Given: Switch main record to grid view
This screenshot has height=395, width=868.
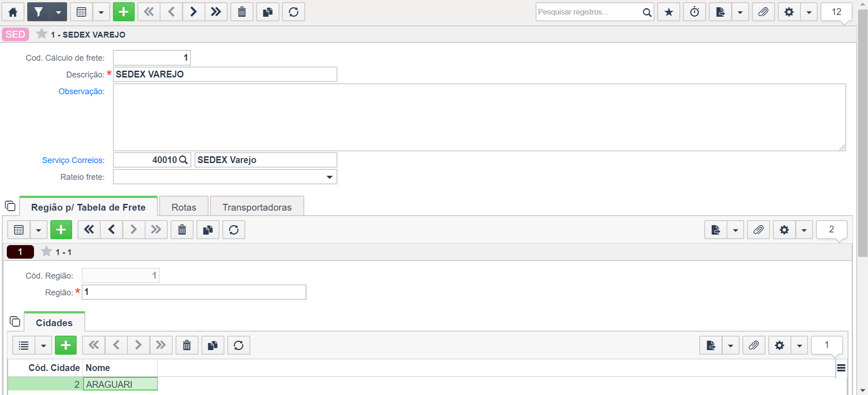Looking at the screenshot, I should [x=82, y=12].
